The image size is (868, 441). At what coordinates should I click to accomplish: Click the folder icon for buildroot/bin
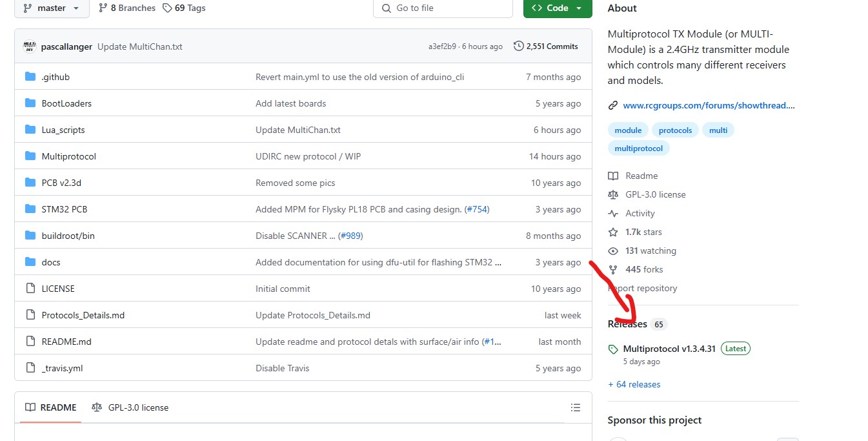click(x=30, y=236)
